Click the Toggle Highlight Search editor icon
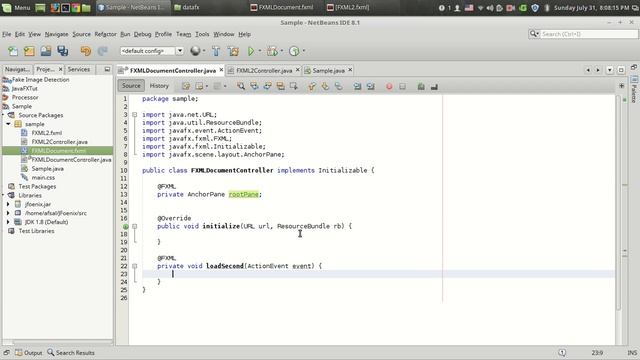 tap(280, 86)
